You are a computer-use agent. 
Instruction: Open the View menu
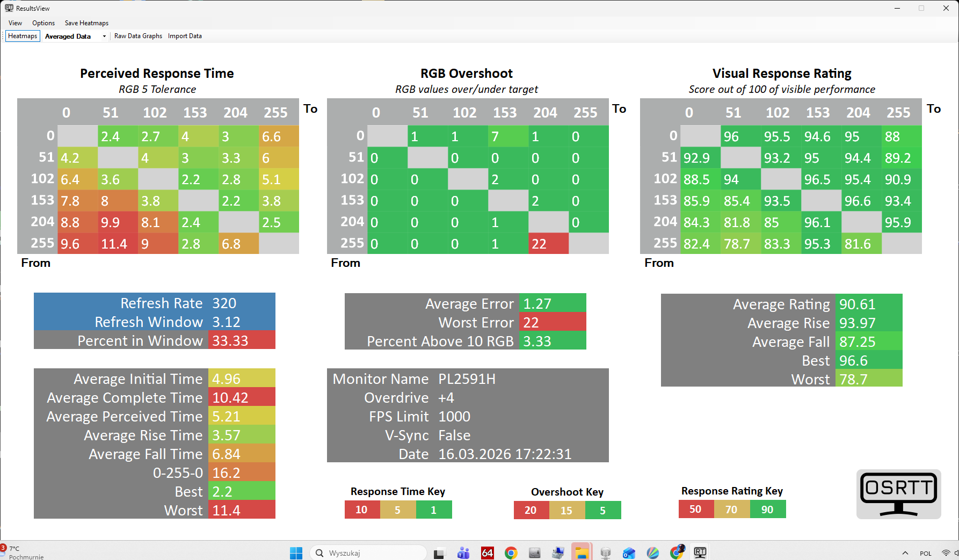click(x=15, y=23)
